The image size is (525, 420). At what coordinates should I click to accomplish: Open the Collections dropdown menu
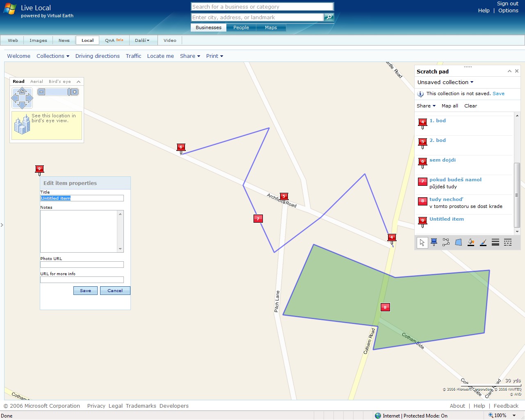click(53, 56)
